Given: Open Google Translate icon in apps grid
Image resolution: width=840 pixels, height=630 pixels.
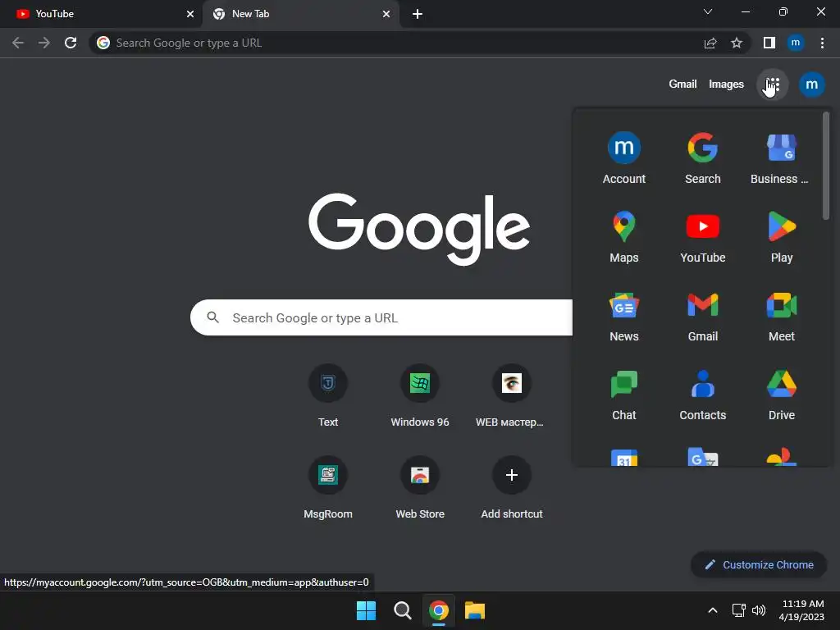Looking at the screenshot, I should tap(702, 457).
